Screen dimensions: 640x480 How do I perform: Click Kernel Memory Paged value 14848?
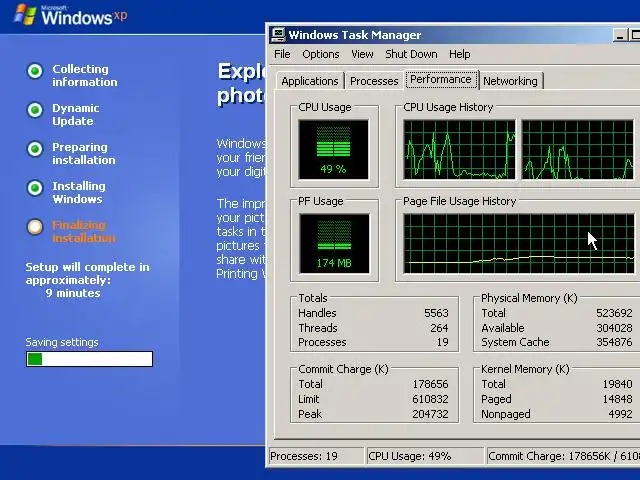pos(617,399)
